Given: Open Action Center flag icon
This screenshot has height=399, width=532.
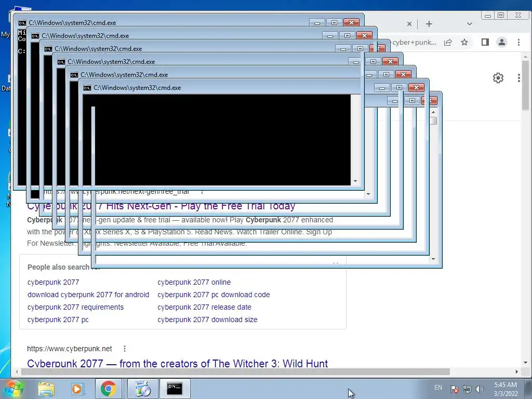Looking at the screenshot, I should [454, 389].
